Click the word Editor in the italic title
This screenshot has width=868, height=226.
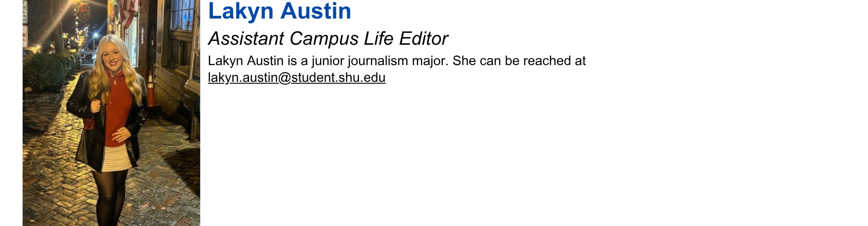tap(423, 39)
